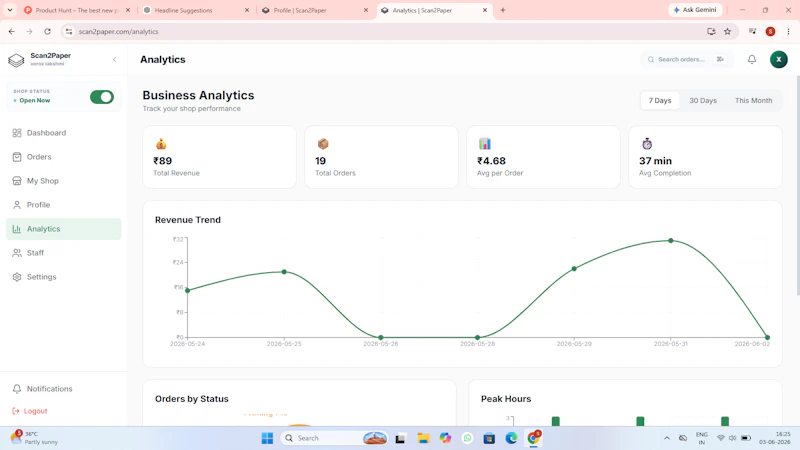Click the 2026-05-25 revenue data point
This screenshot has height=450, width=800.
point(284,272)
